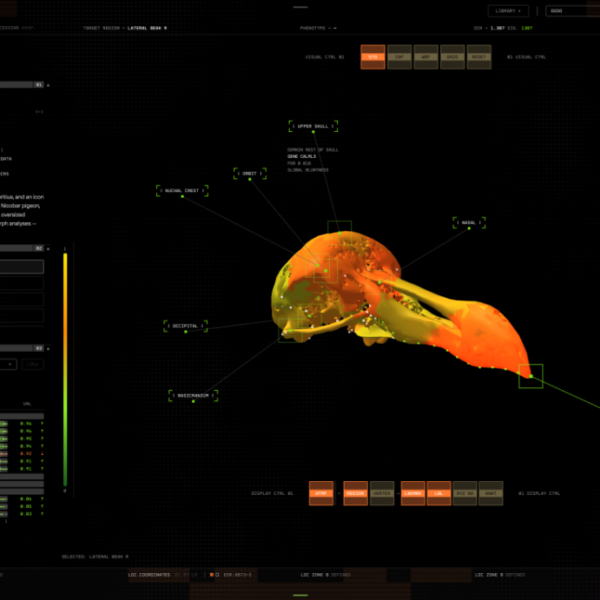The height and width of the screenshot is (600, 600).
Task: Click the 0.95 value row
Action: pyautogui.click(x=22, y=439)
